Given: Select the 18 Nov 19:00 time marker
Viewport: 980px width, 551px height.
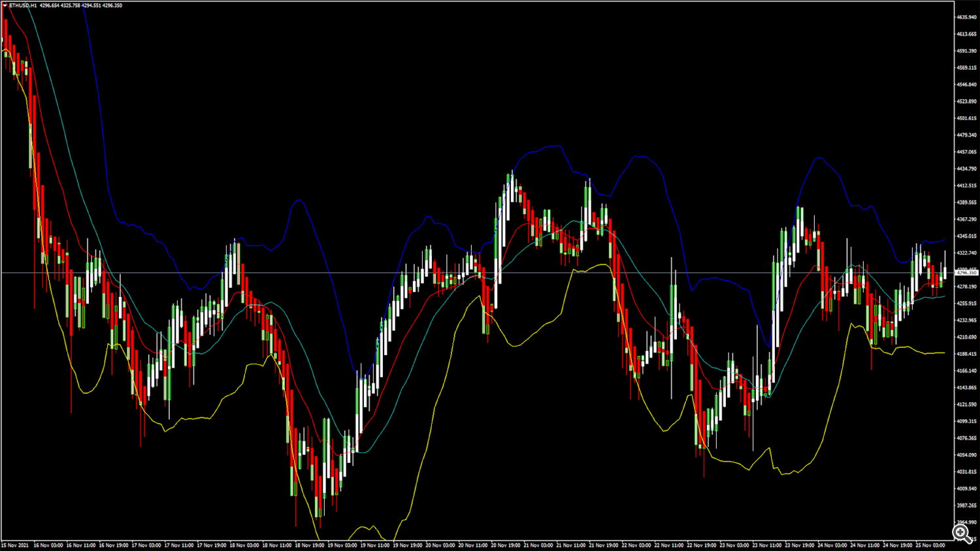Looking at the screenshot, I should 310,545.
